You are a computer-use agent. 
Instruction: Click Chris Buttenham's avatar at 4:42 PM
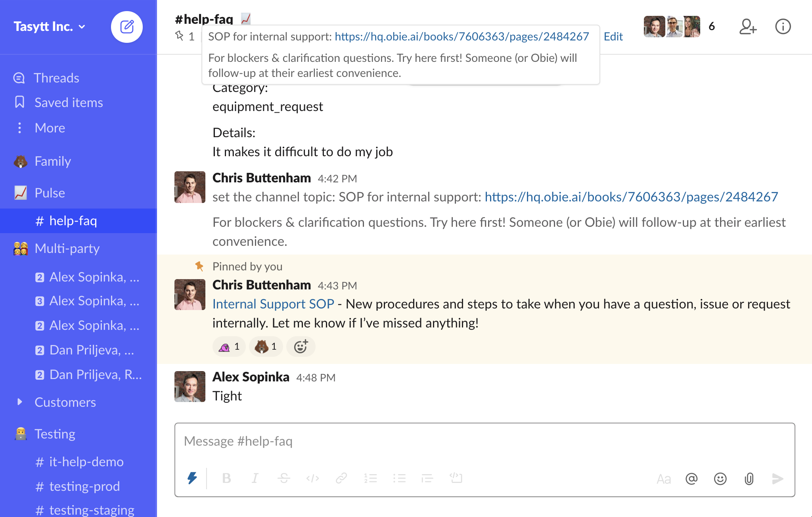tap(190, 187)
